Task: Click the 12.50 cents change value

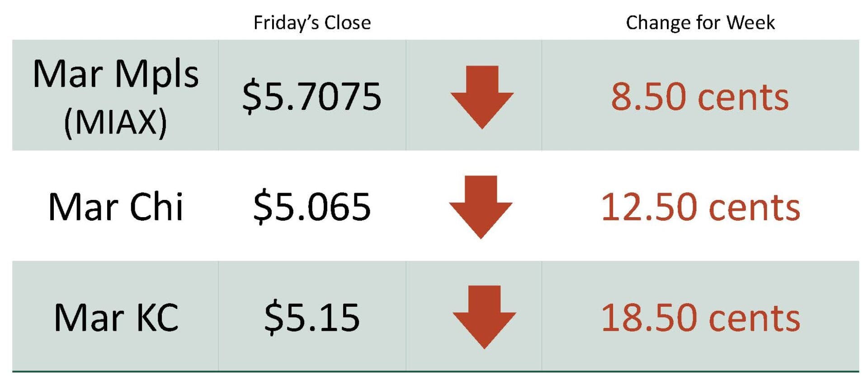Action: pos(700,207)
